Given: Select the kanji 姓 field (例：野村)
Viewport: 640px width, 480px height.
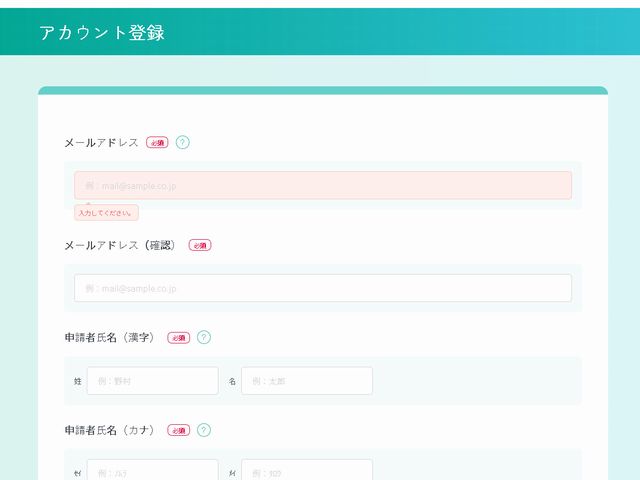Looking at the screenshot, I should (152, 381).
